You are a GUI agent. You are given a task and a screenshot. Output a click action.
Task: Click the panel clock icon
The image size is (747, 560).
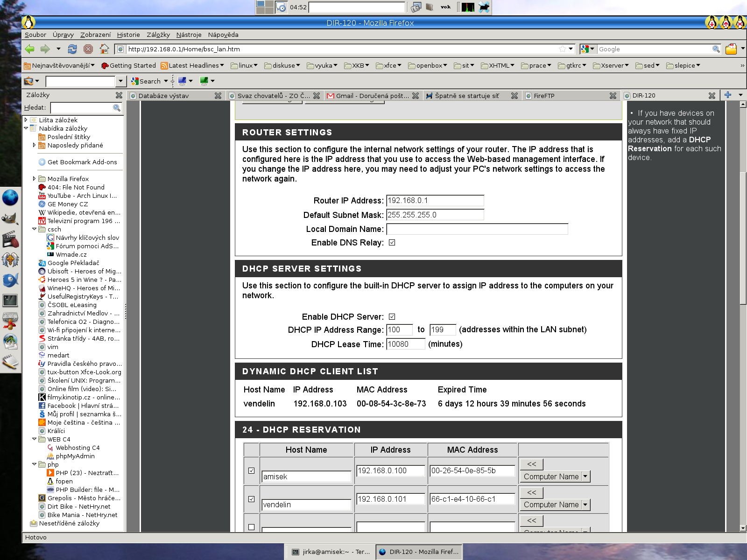point(282,7)
